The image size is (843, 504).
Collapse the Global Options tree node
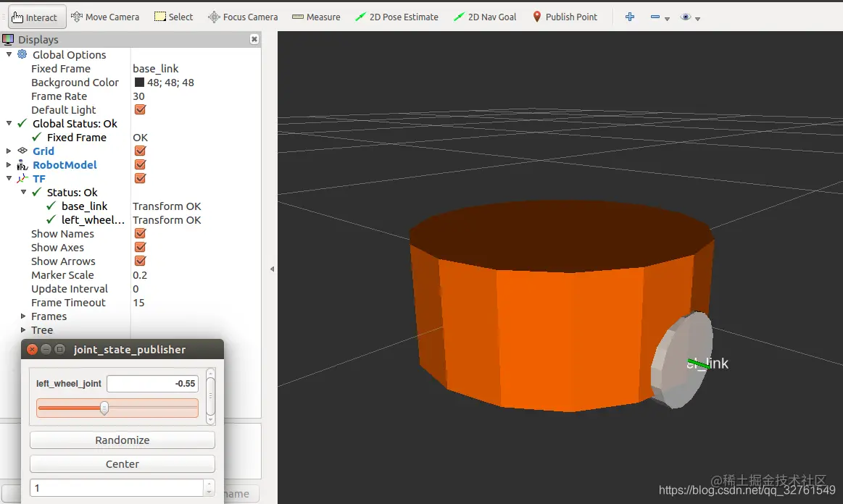9,54
